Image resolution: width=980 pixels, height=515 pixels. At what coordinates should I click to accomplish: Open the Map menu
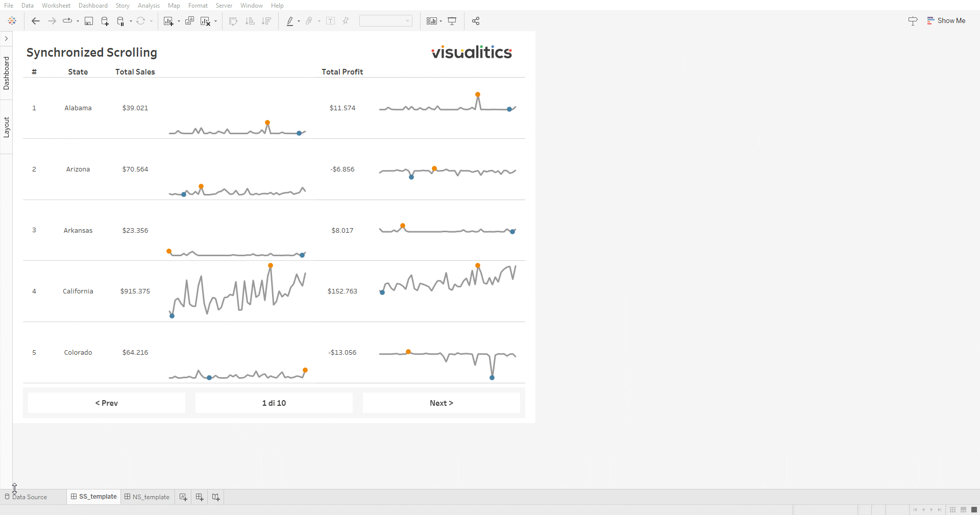click(174, 6)
